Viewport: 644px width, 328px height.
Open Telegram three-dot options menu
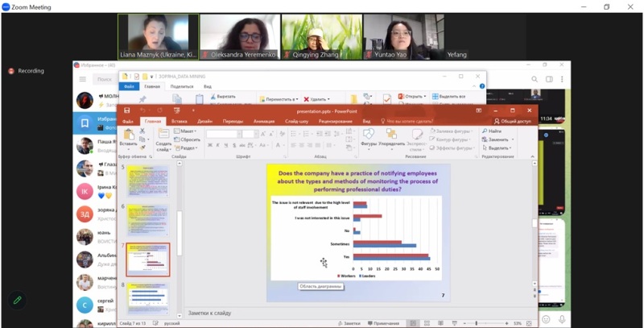pyautogui.click(x=562, y=79)
